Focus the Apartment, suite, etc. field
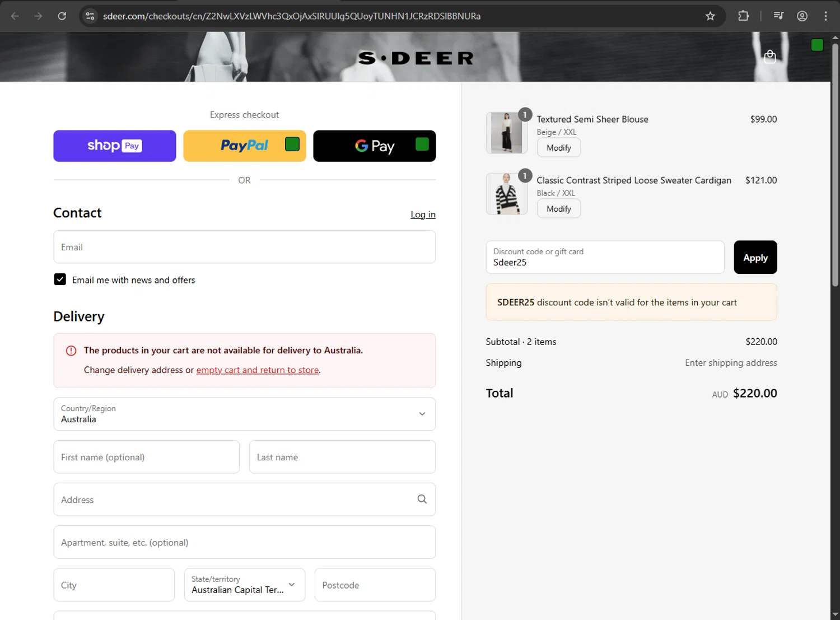The image size is (840, 620). click(x=245, y=542)
